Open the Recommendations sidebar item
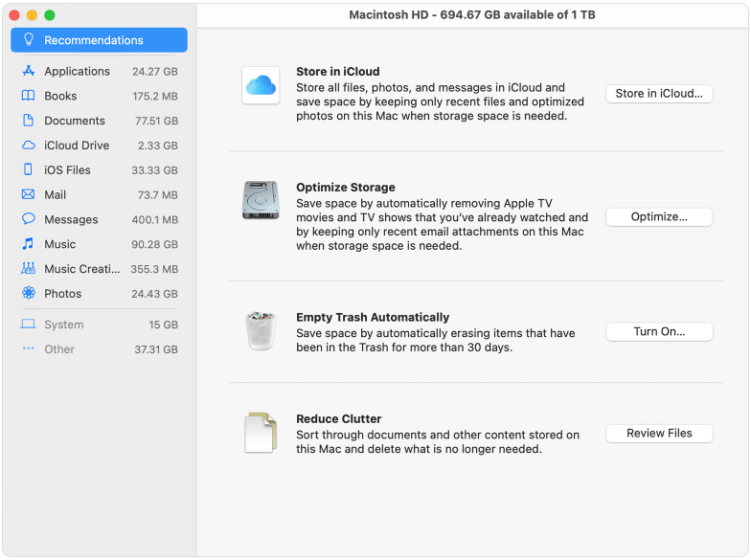This screenshot has height=560, width=751. click(99, 40)
